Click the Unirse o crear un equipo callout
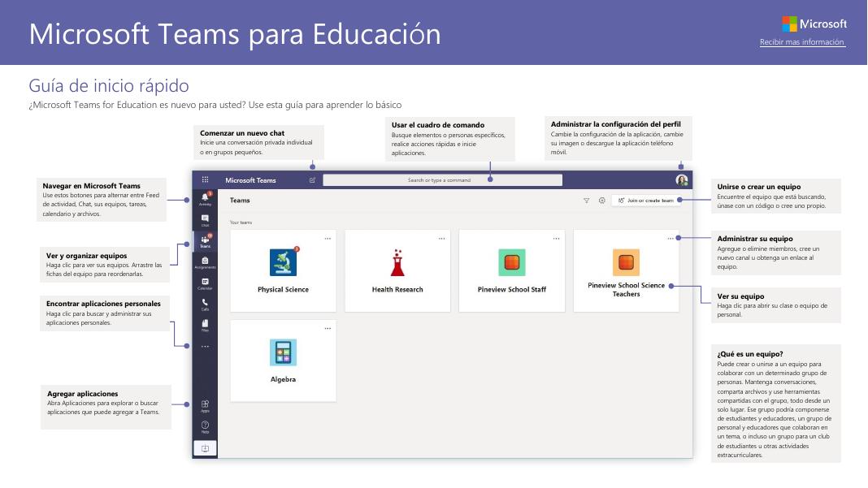 (x=775, y=196)
